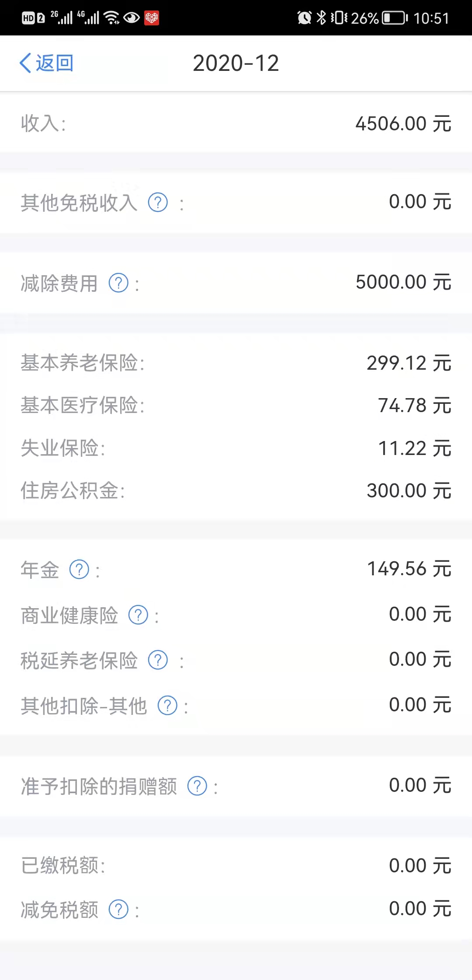Show help for 商业健康险
472x980 pixels.
pos(138,615)
